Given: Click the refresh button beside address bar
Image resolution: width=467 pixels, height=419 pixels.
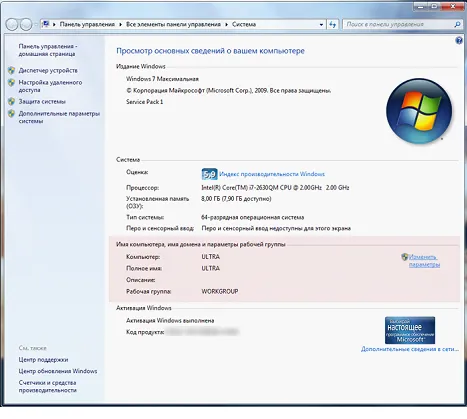Looking at the screenshot, I should point(332,24).
